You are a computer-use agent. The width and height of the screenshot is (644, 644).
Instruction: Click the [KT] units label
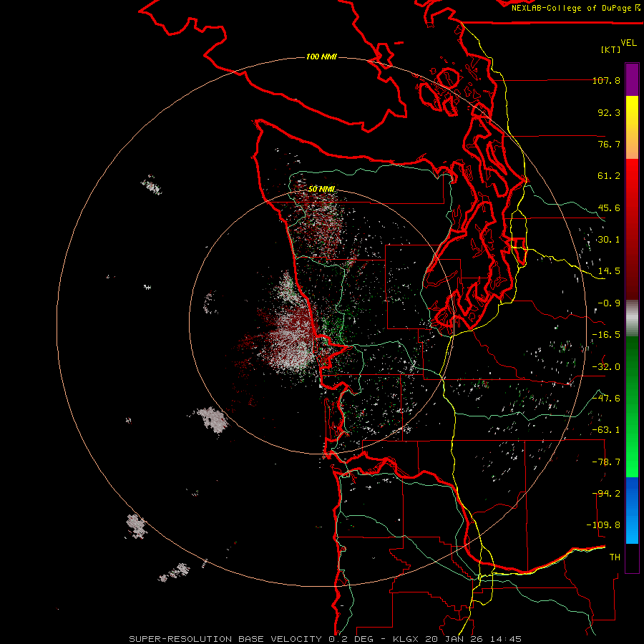611,49
